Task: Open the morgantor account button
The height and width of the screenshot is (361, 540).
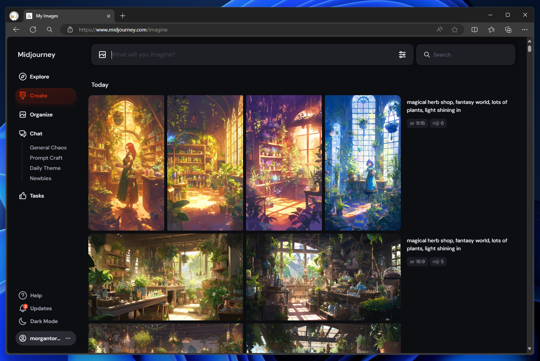Action: 45,338
